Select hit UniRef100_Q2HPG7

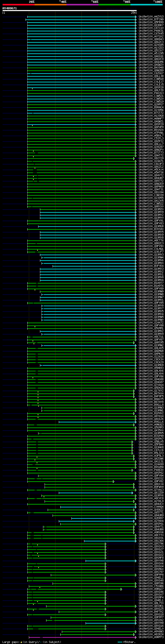point(151,104)
